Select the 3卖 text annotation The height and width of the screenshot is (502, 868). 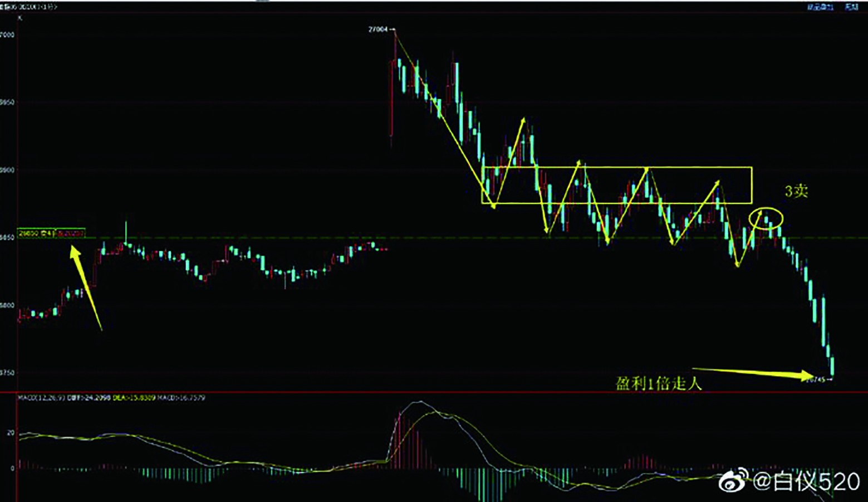(796, 191)
